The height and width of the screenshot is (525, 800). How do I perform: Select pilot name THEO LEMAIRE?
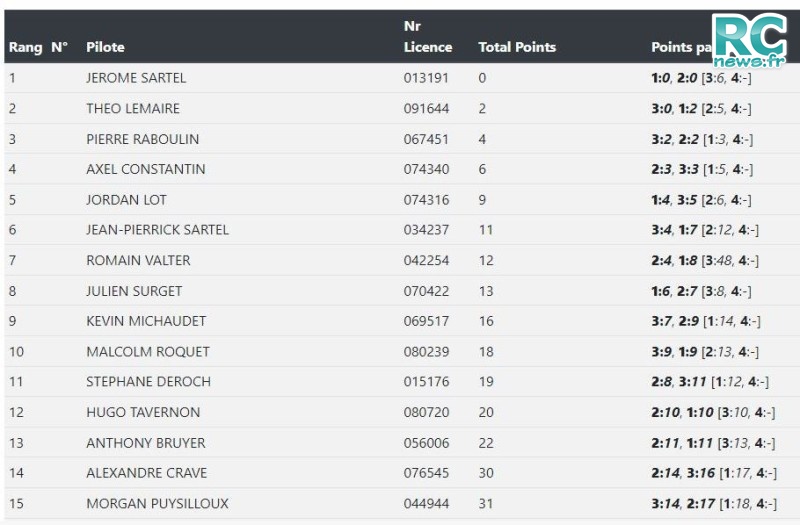133,109
